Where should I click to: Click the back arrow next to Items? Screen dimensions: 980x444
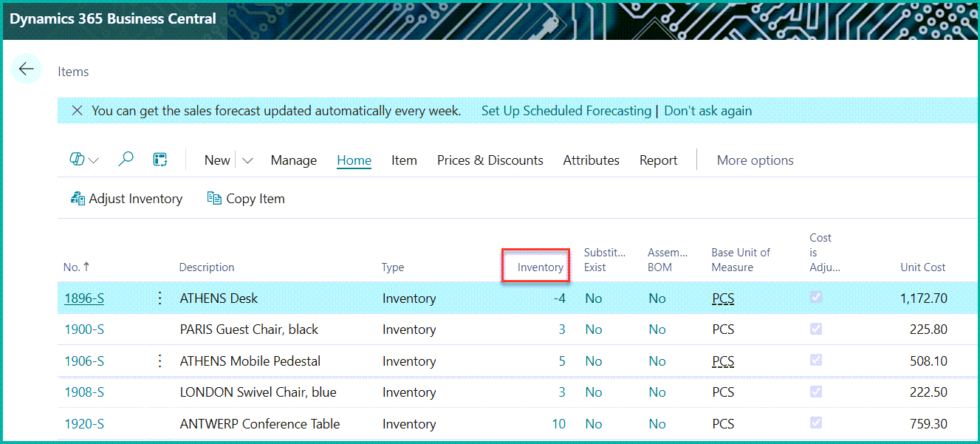[x=27, y=70]
